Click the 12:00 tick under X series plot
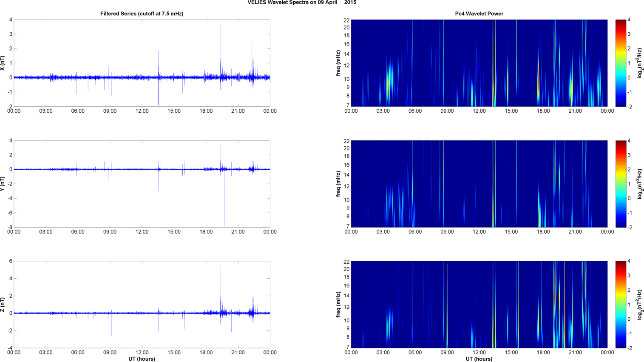644x362 pixels. tap(142, 111)
